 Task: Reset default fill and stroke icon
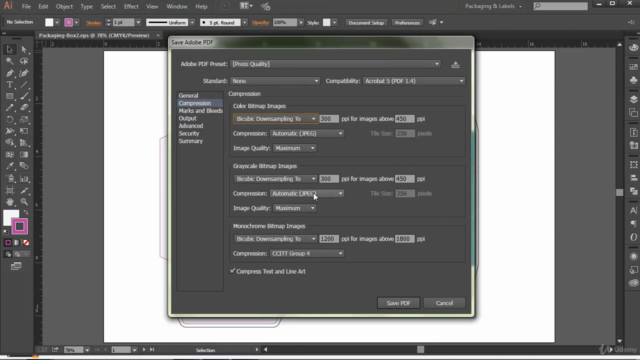click(x=6, y=232)
